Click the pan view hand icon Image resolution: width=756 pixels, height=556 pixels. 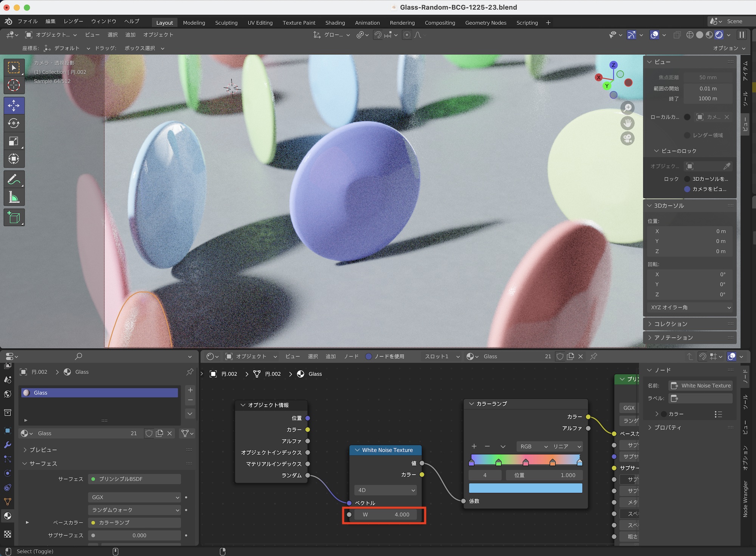click(627, 123)
